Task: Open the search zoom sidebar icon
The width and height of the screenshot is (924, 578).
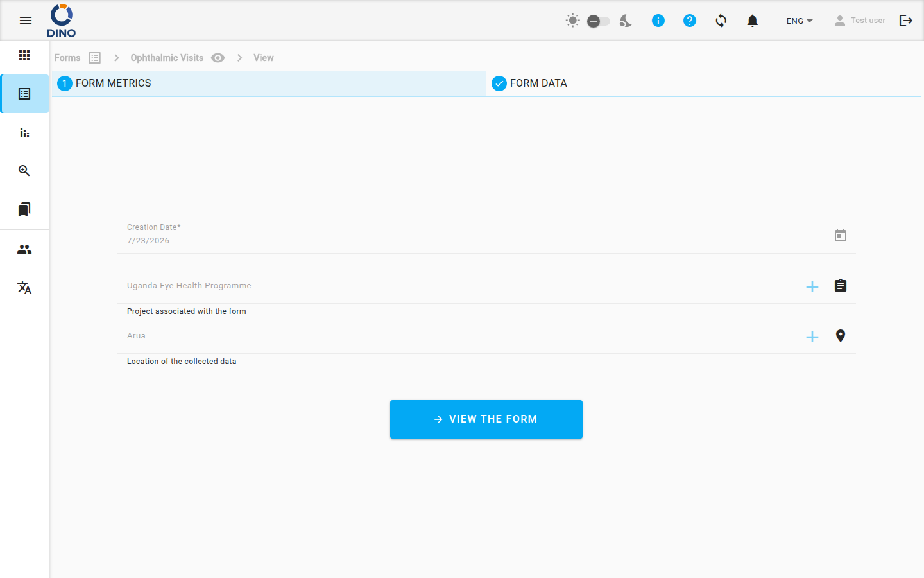Action: point(24,171)
